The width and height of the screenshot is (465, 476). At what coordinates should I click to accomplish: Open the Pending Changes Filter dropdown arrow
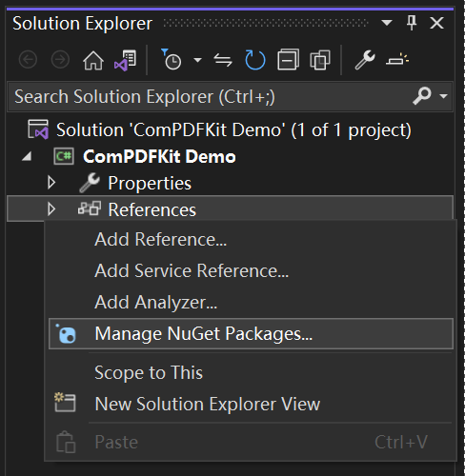pyautogui.click(x=197, y=60)
